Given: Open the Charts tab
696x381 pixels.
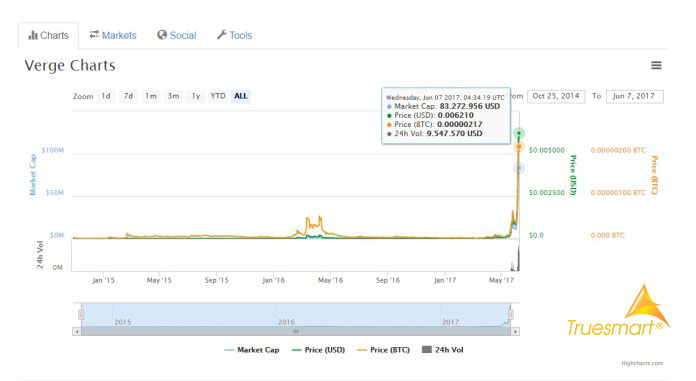Looking at the screenshot, I should click(x=48, y=36).
